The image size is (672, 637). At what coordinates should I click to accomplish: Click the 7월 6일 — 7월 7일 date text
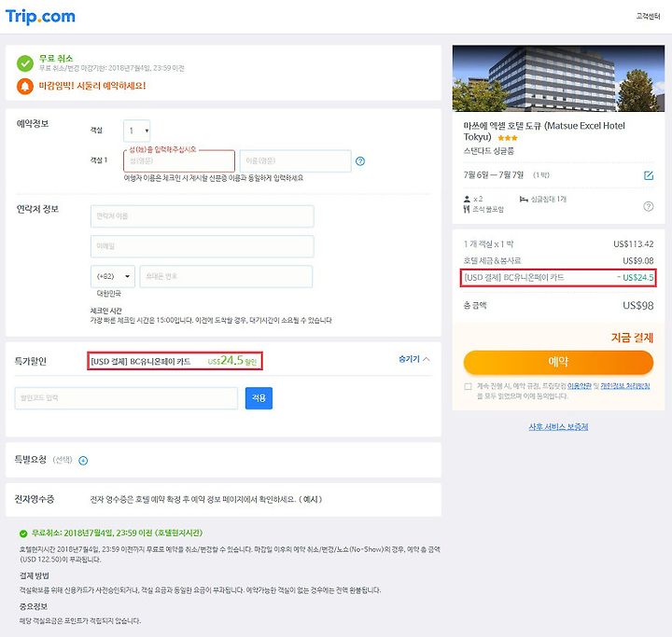click(494, 174)
